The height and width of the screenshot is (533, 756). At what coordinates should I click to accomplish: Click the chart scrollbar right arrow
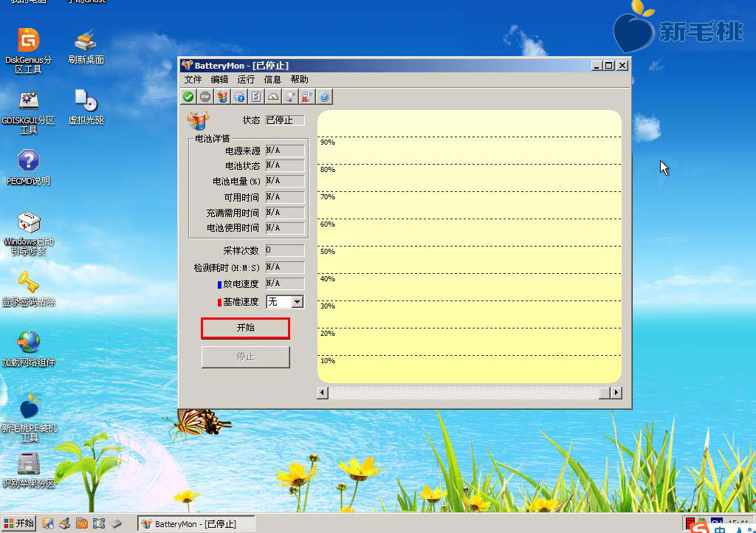coord(616,393)
